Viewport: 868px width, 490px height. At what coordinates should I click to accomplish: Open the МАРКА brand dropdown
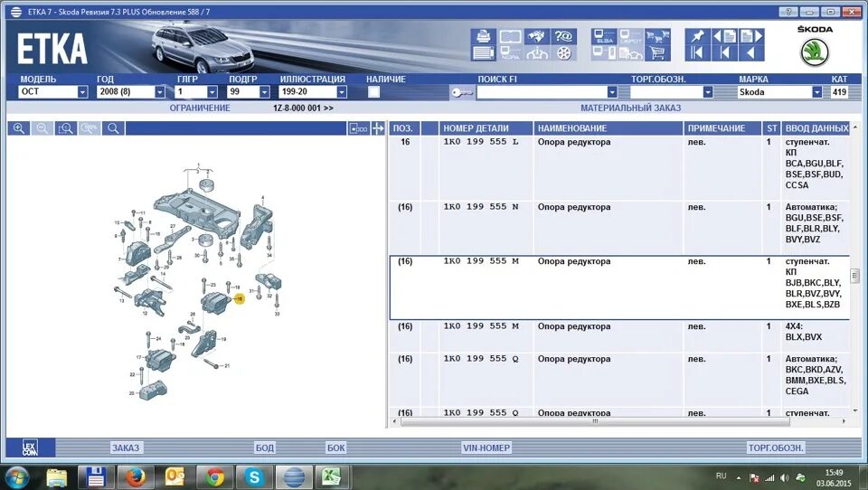coord(816,92)
